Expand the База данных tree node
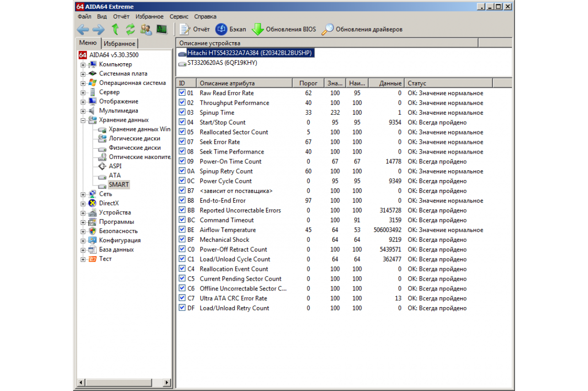 point(83,250)
